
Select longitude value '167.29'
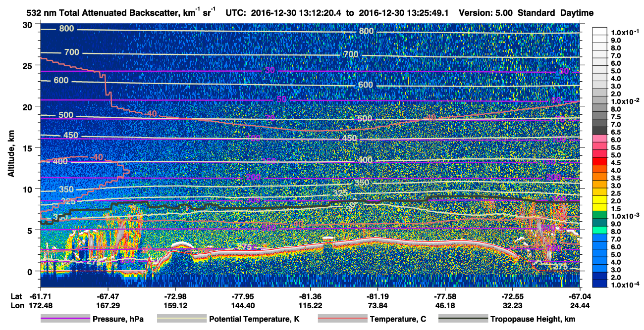[x=107, y=305]
